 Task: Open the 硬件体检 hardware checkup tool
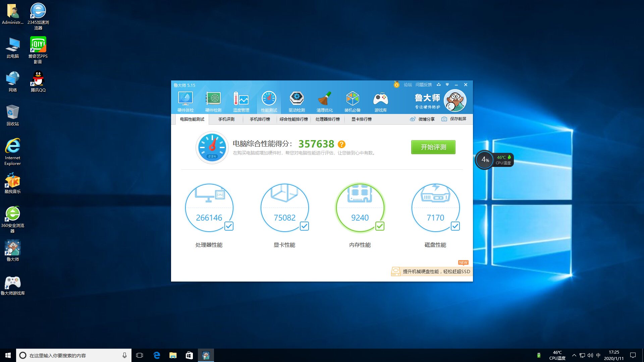[185, 102]
